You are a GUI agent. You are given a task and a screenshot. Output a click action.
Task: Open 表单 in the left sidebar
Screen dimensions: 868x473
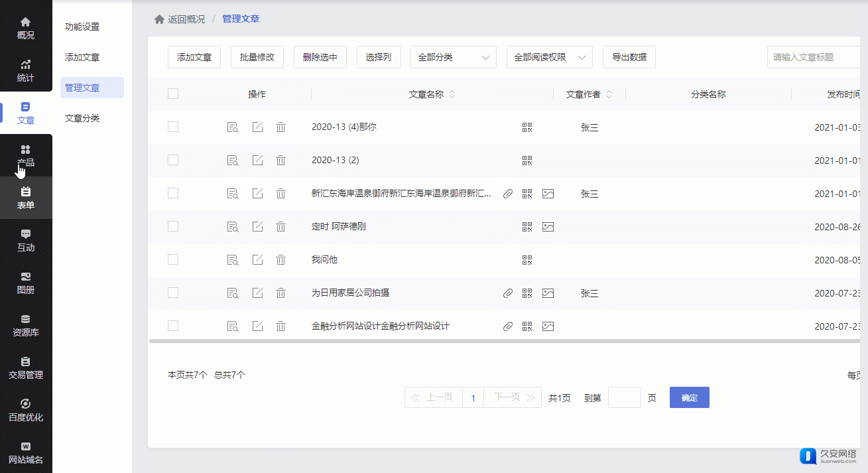click(x=26, y=198)
